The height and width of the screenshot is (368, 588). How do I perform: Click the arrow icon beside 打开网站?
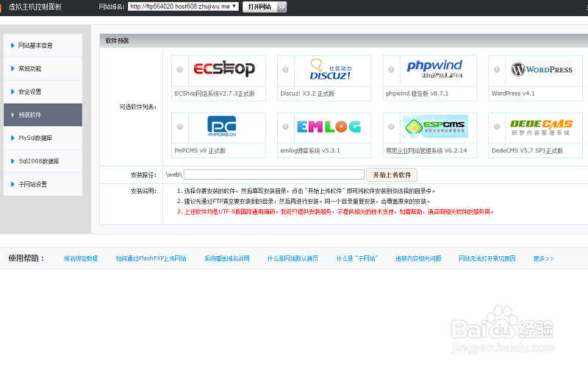point(282,7)
